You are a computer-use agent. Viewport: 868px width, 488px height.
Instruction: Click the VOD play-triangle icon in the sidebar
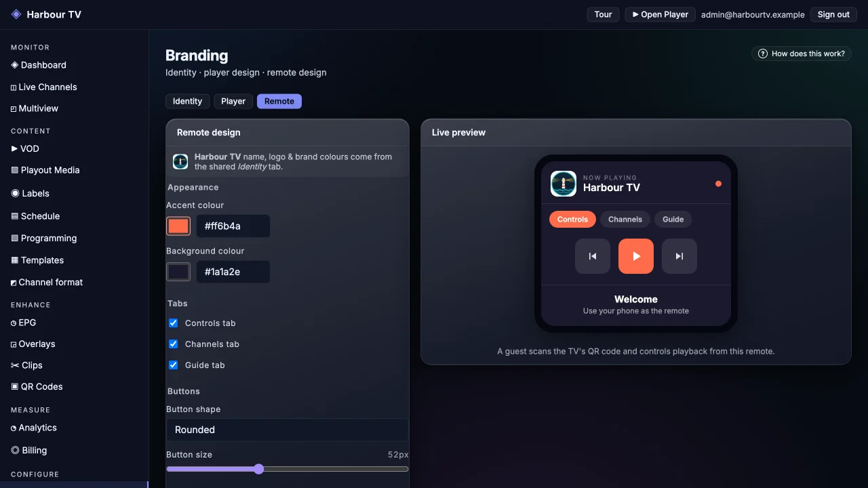pyautogui.click(x=14, y=148)
